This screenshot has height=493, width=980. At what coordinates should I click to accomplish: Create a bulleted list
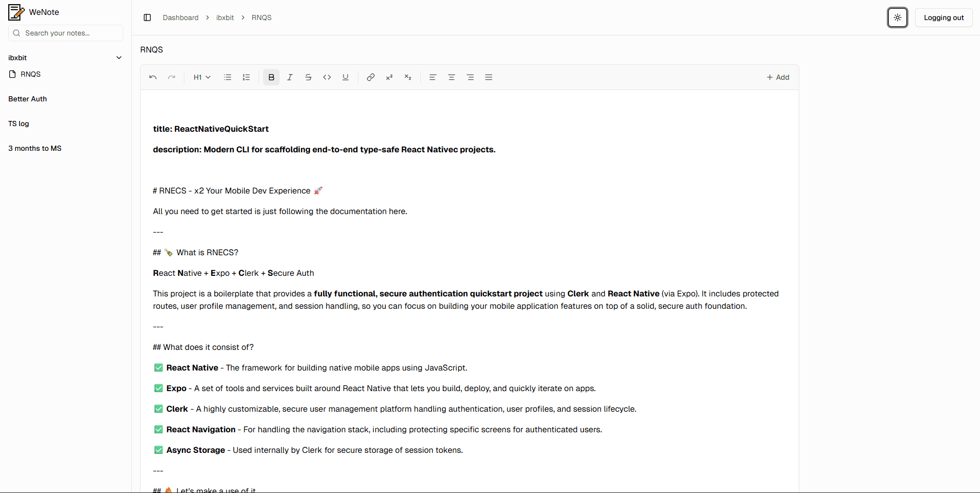click(228, 77)
